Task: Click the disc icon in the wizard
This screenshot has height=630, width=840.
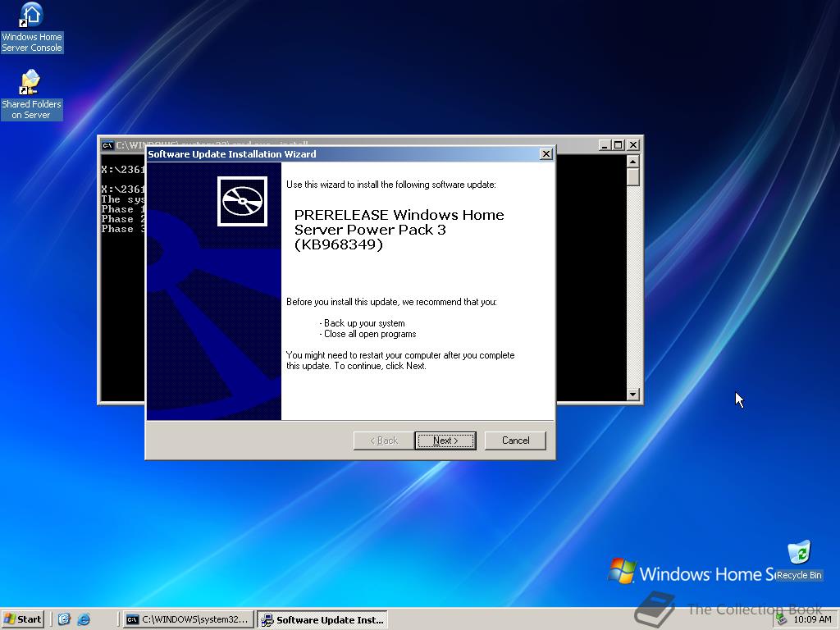Action: coord(242,202)
